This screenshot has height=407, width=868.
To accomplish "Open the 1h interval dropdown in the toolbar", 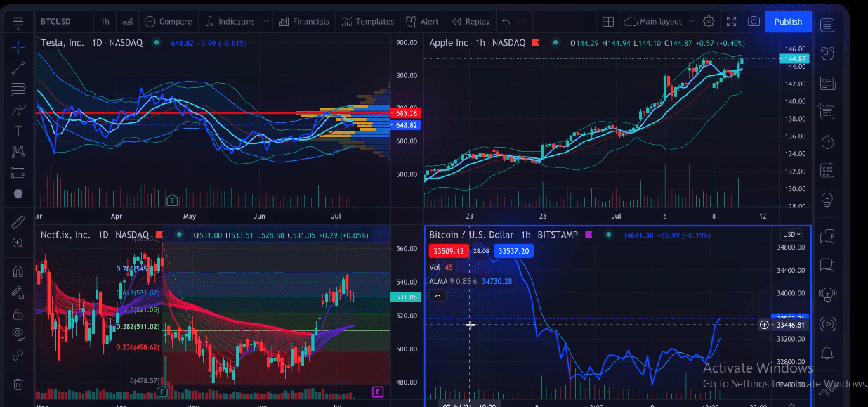I will 105,22.
